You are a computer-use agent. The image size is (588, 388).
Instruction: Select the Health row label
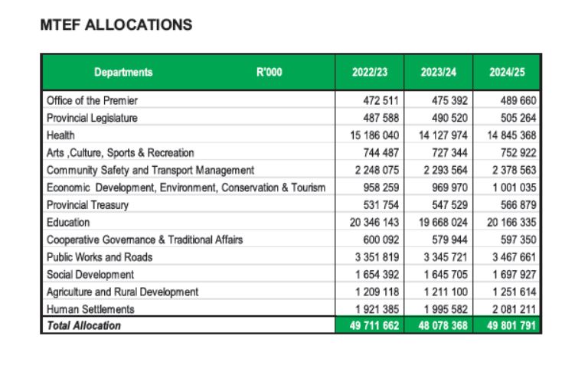(x=60, y=135)
